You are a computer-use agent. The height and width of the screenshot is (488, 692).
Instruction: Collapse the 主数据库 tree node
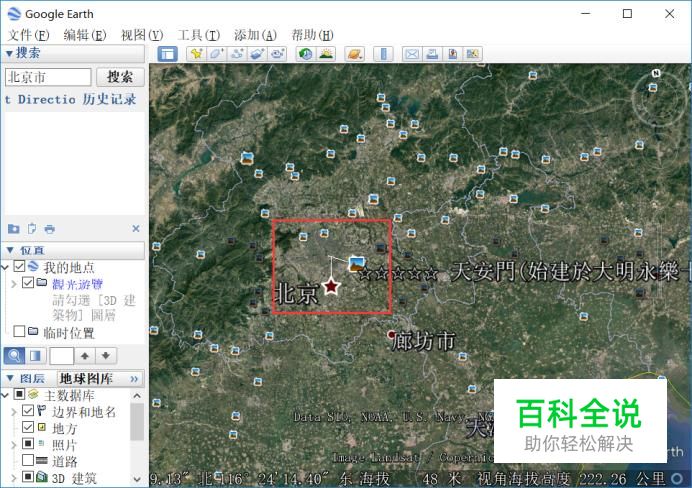tap(5, 395)
